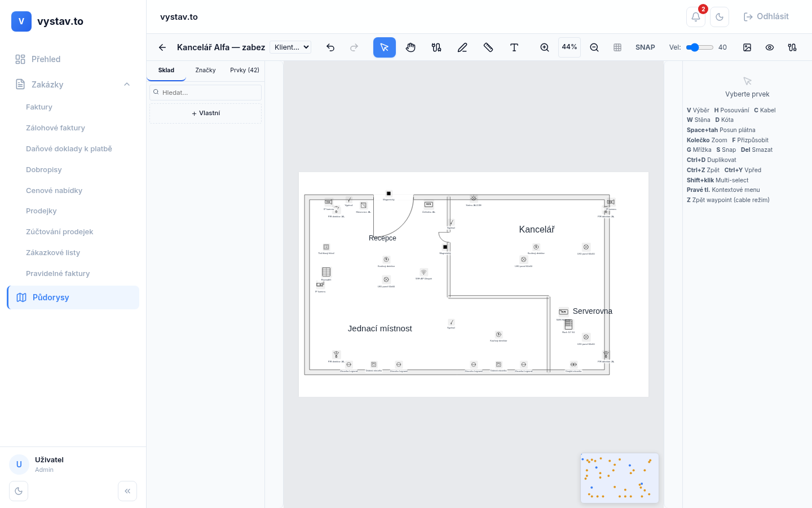The width and height of the screenshot is (812, 508).
Task: Toggle SNAP mode
Action: tap(645, 47)
